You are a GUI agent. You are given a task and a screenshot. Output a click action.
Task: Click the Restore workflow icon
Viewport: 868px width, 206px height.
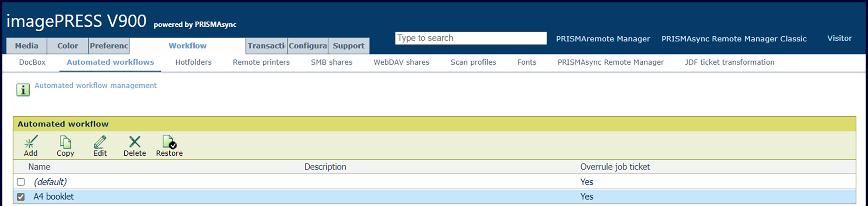(x=169, y=142)
